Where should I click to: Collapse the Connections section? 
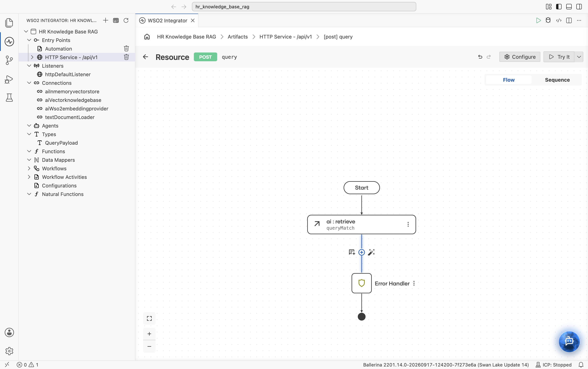point(29,83)
